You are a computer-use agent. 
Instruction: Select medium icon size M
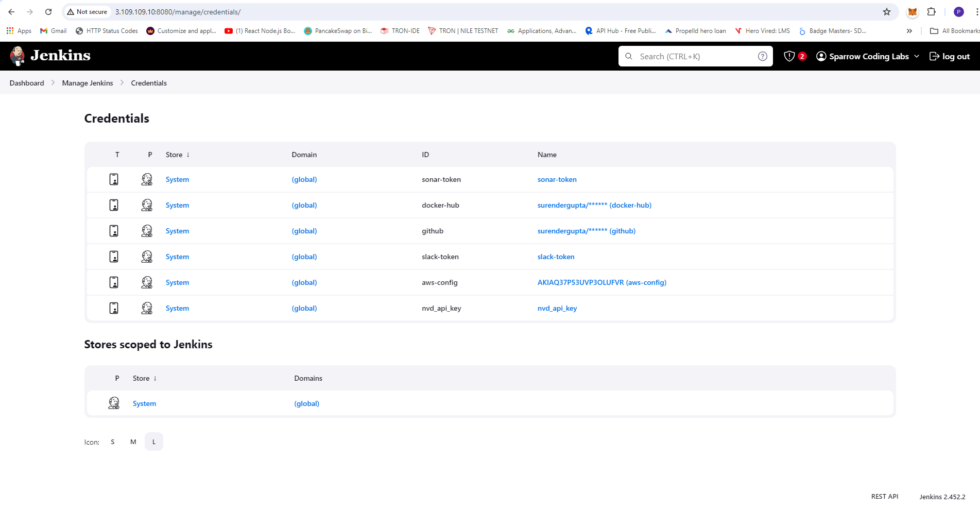[x=133, y=442]
